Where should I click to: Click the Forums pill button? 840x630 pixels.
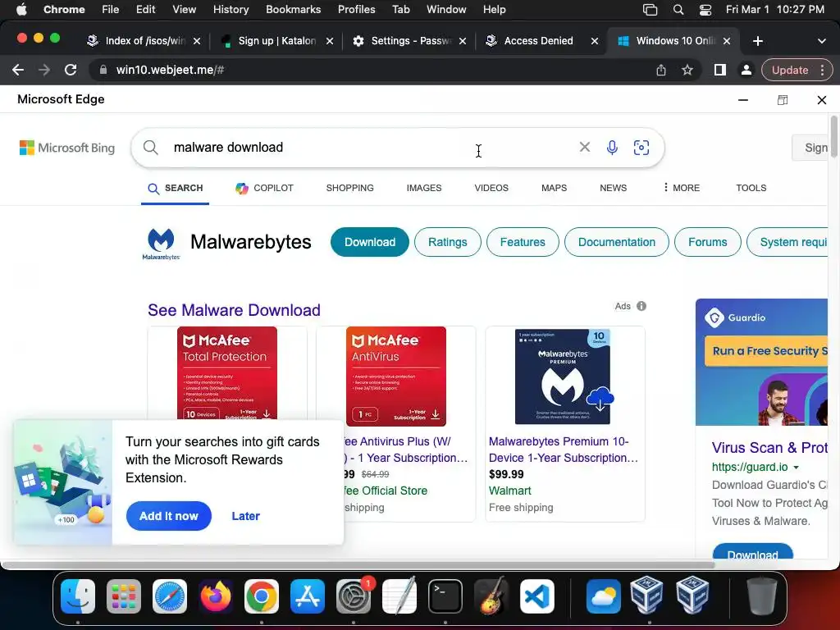tap(707, 242)
